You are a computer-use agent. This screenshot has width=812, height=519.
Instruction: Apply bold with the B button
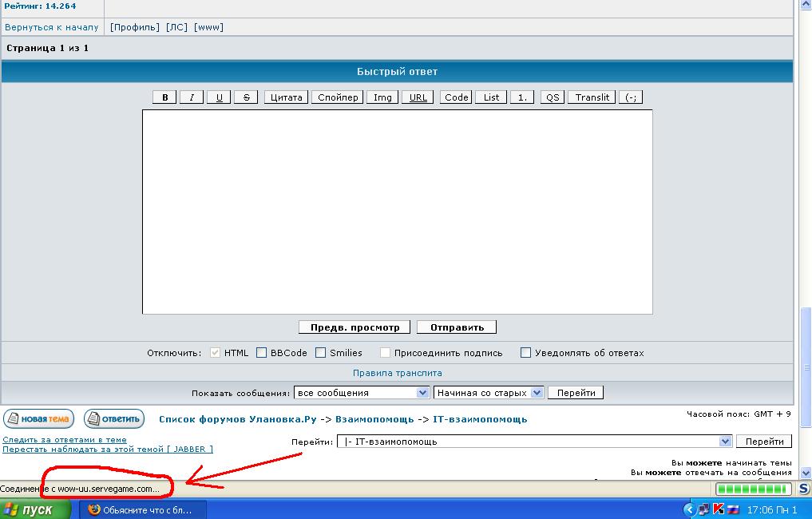(x=164, y=97)
